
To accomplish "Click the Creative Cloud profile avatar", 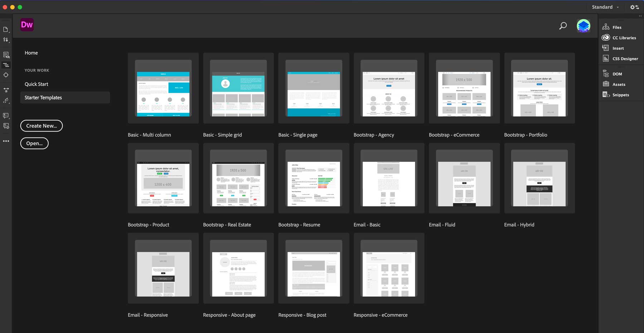I will click(x=584, y=25).
